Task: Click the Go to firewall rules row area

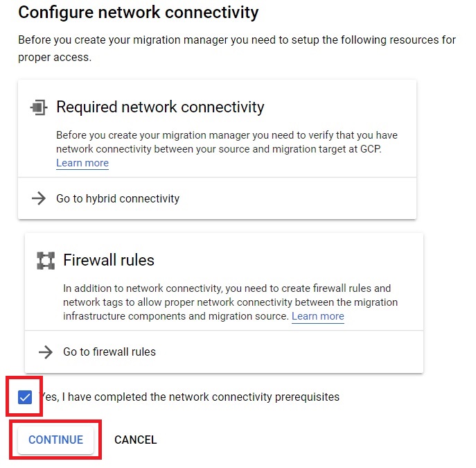Action: (224, 352)
